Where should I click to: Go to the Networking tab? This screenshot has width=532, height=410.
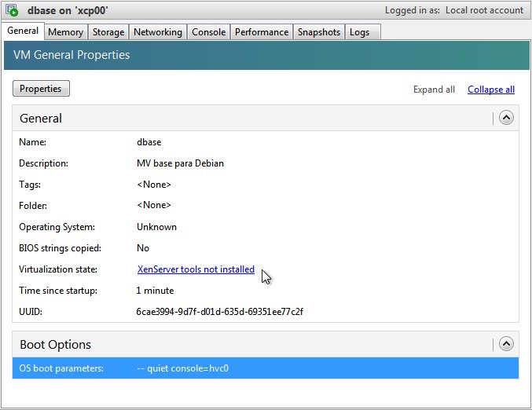click(x=158, y=32)
